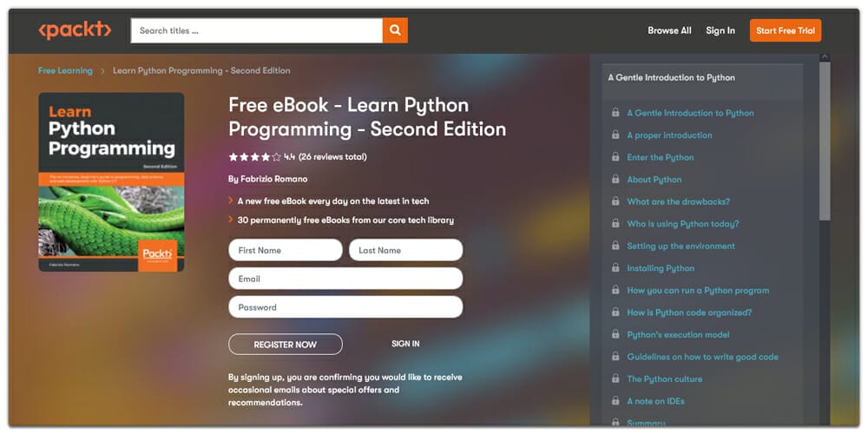Click lock icon beside What are the drawbacks?
Image resolution: width=868 pixels, height=434 pixels.
(615, 201)
